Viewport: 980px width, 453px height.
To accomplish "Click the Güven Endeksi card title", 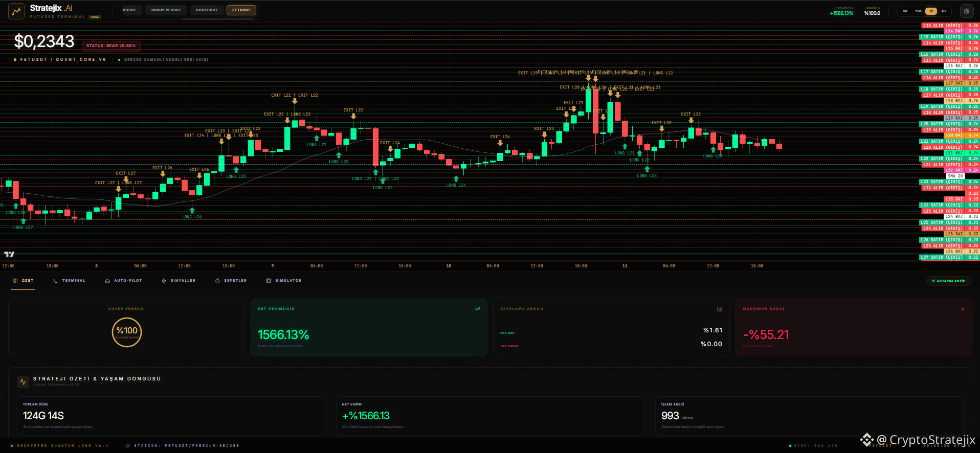I will [x=126, y=309].
